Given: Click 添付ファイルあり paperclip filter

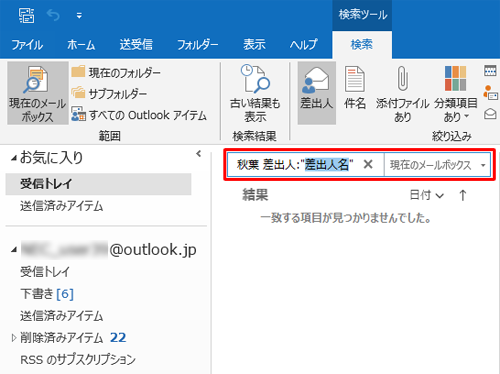Looking at the screenshot, I should coord(402,94).
